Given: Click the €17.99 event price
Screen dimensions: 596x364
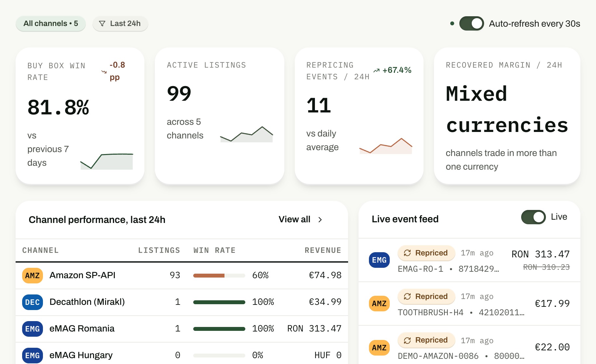Looking at the screenshot, I should click(x=552, y=304).
